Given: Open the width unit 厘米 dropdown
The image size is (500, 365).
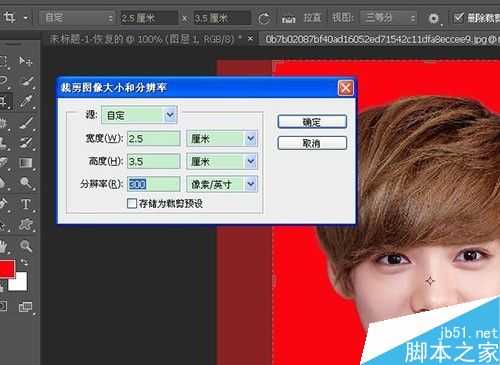Looking at the screenshot, I should click(222, 139).
